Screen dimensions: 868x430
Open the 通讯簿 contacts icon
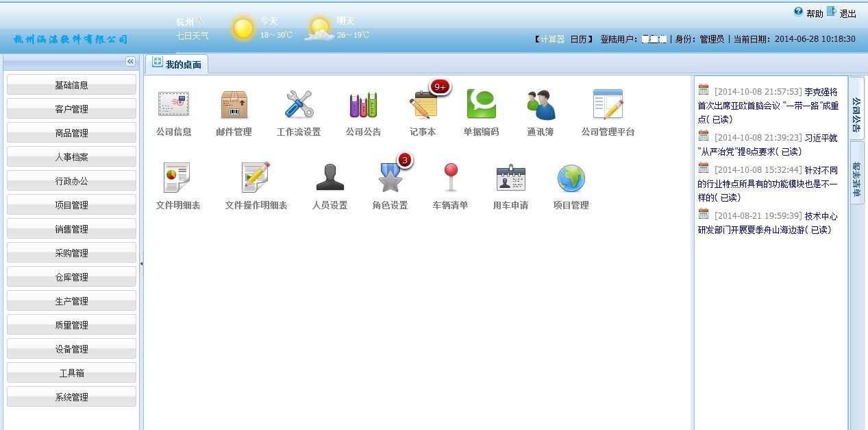coord(540,105)
